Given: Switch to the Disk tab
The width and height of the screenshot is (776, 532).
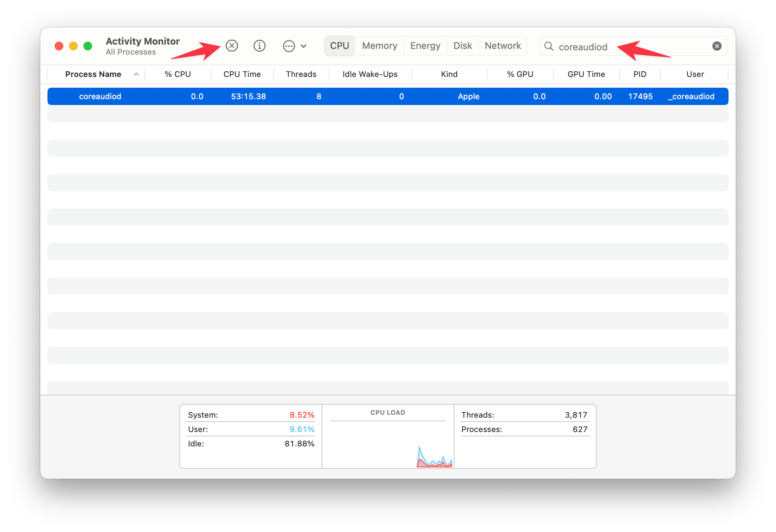Looking at the screenshot, I should coord(462,46).
